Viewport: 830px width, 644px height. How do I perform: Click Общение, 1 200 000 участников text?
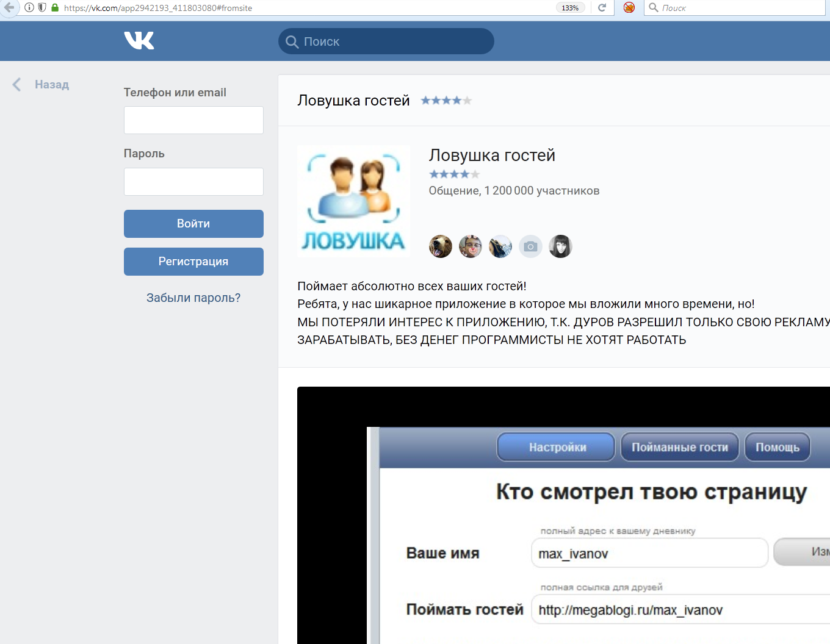click(x=514, y=191)
